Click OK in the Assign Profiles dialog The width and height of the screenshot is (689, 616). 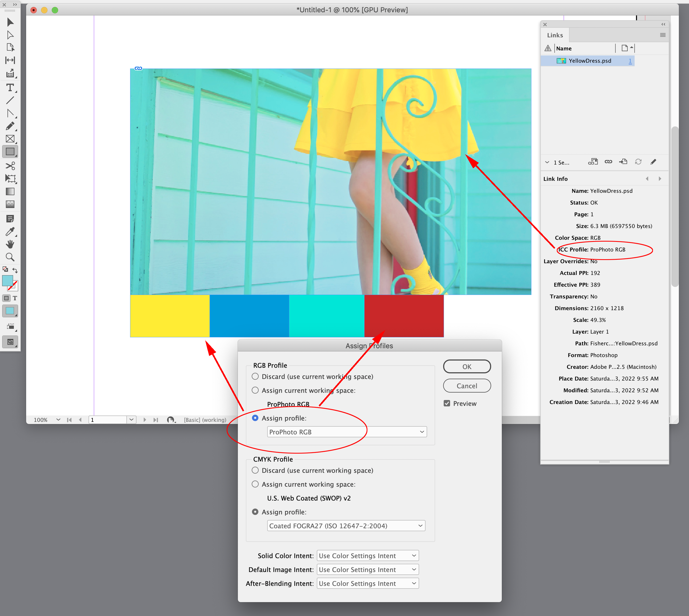(x=467, y=366)
